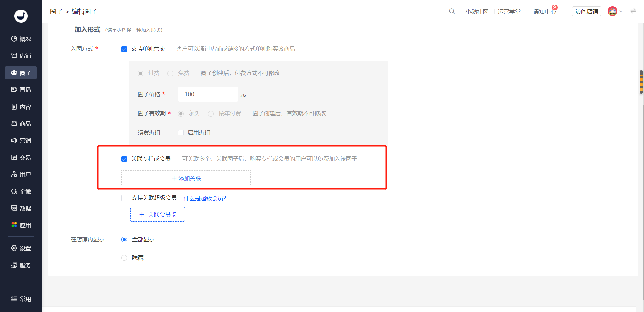Click the red notification badge showing 9
This screenshot has height=312, width=644.
[x=555, y=7]
